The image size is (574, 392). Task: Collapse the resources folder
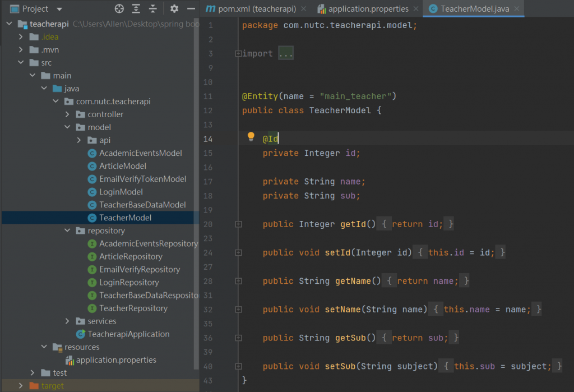click(44, 347)
